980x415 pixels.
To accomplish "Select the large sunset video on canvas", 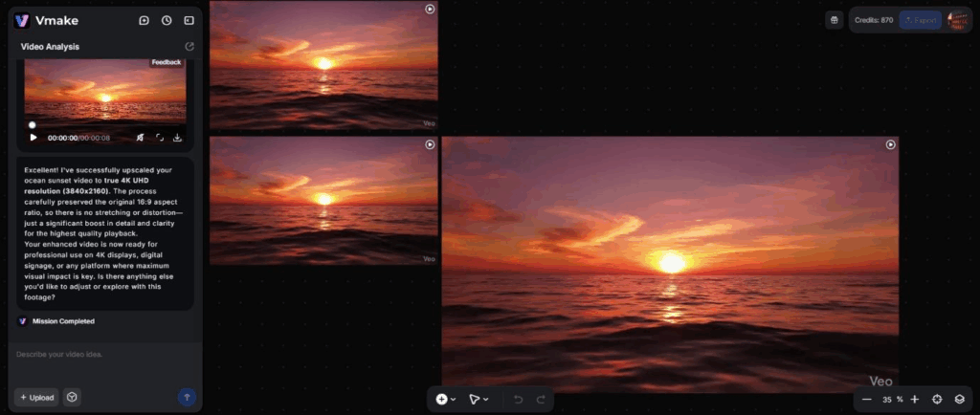I will point(670,263).
